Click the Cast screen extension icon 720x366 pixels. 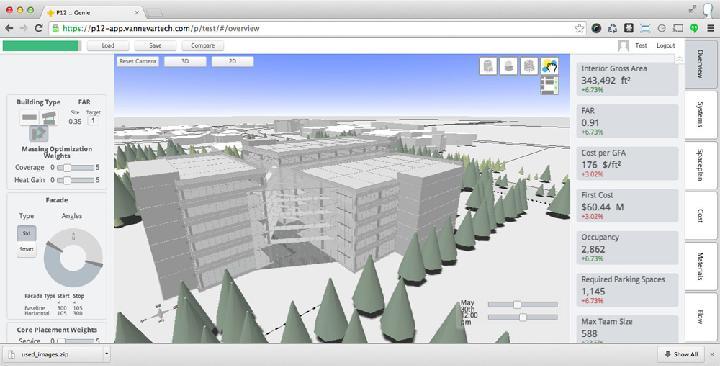(678, 28)
